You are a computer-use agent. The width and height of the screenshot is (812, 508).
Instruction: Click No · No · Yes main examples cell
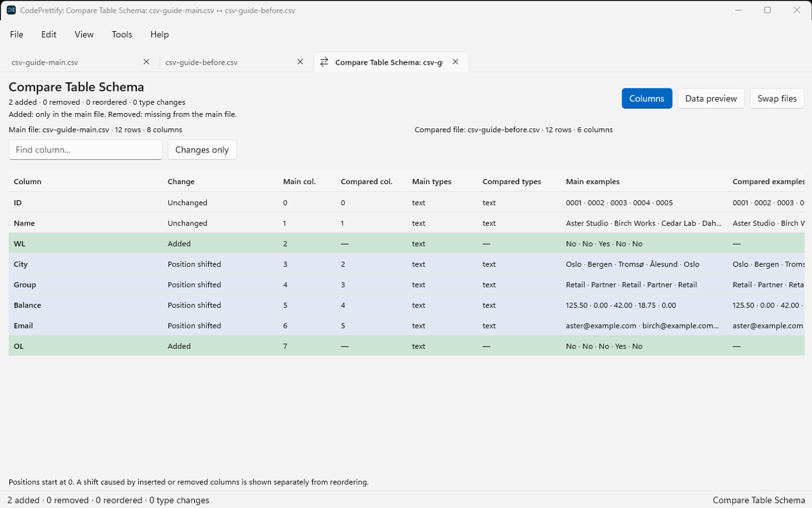click(x=604, y=243)
